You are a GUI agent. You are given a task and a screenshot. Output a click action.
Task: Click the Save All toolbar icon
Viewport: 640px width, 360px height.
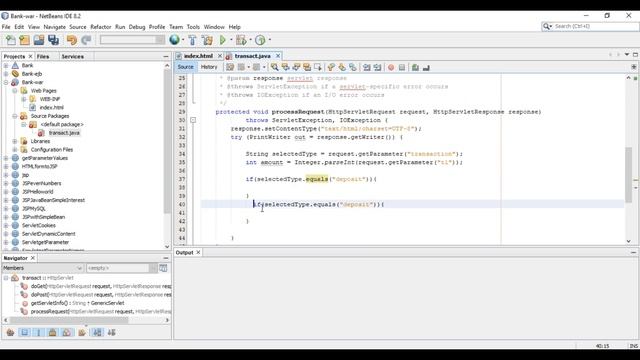(53, 40)
